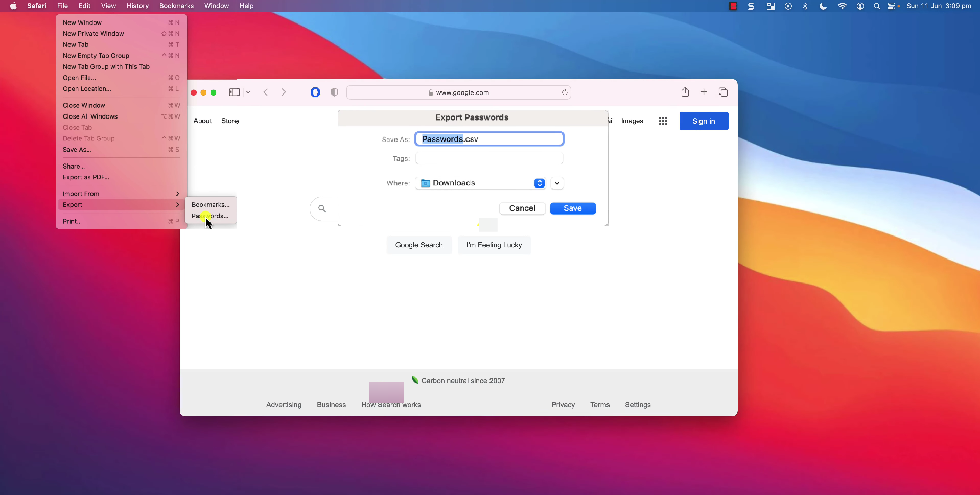980x495 pixels.
Task: Choose Open Location… in File menu
Action: (x=121, y=89)
